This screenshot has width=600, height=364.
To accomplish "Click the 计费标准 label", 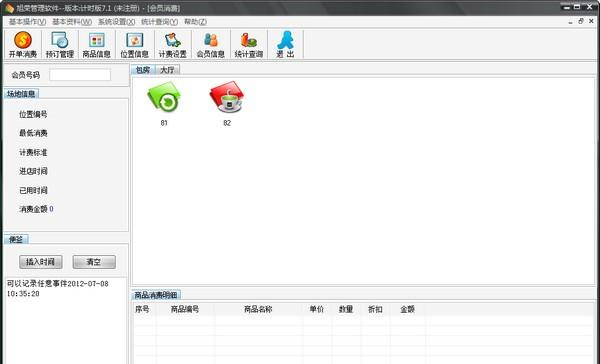I will coord(33,152).
